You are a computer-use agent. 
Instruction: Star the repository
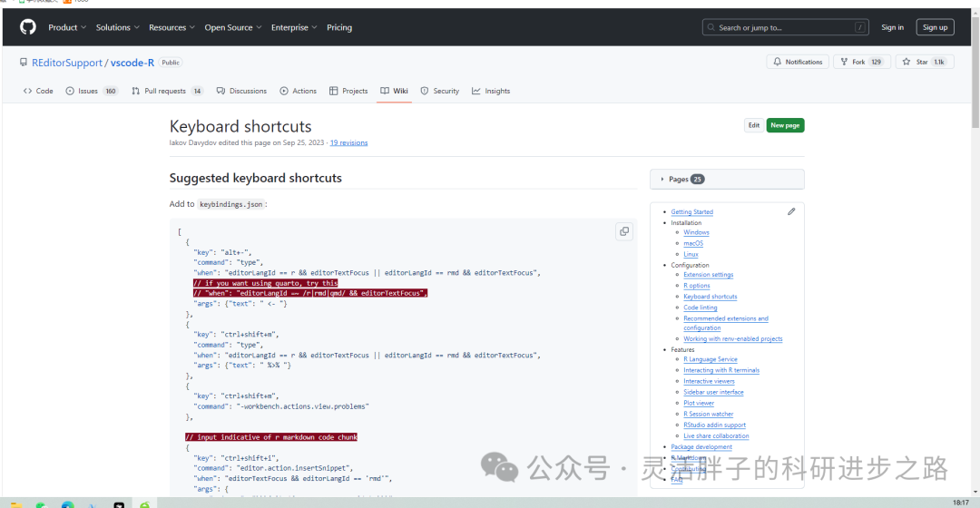[x=925, y=62]
